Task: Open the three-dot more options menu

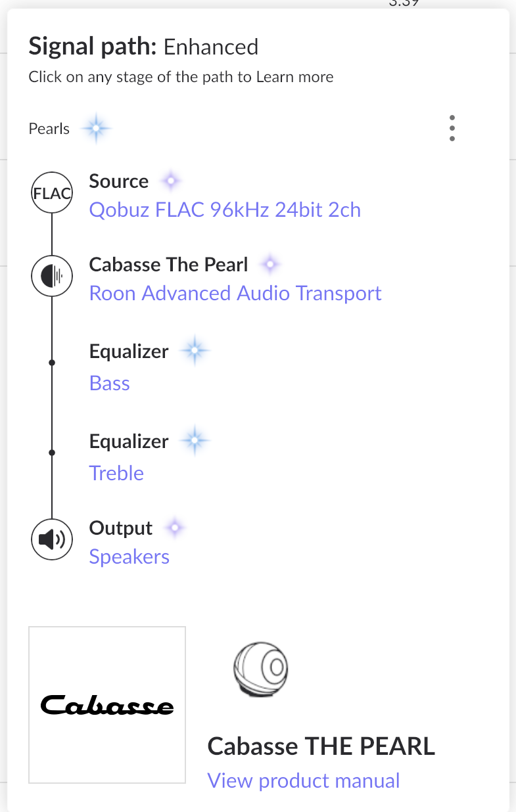Action: pos(452,128)
